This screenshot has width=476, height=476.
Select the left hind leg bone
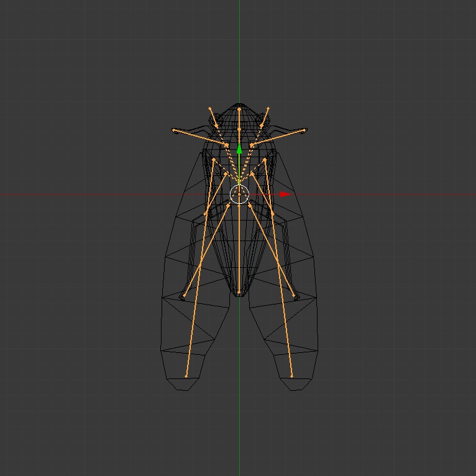[206, 250]
